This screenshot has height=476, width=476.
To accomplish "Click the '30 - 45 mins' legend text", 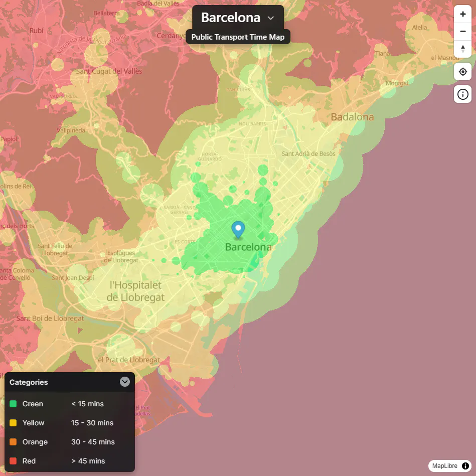I will (x=93, y=442).
